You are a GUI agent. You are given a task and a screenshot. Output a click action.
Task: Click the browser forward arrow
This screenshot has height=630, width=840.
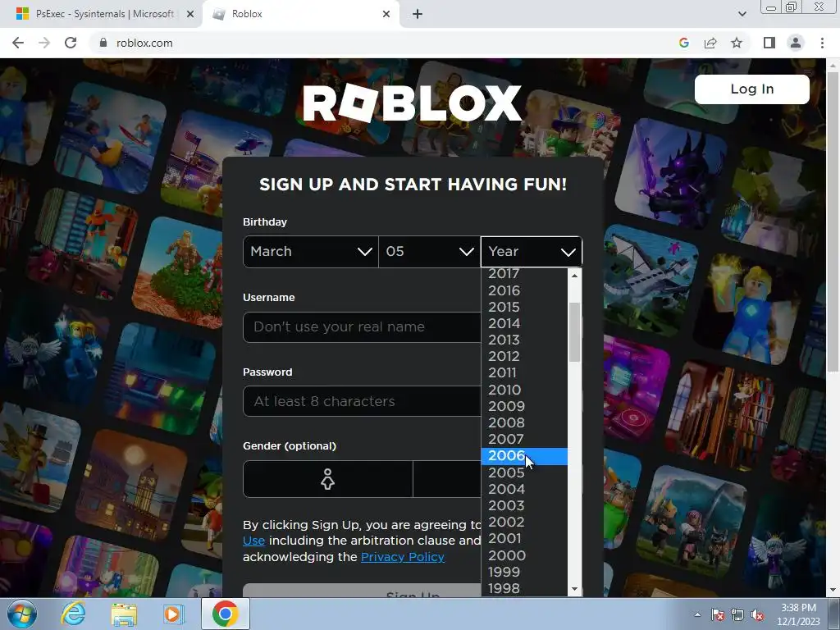point(44,43)
